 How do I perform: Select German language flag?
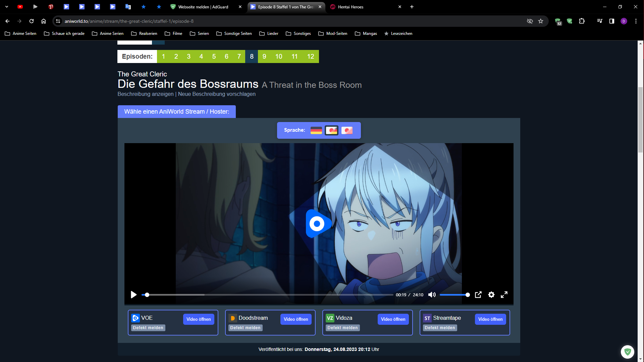[316, 130]
